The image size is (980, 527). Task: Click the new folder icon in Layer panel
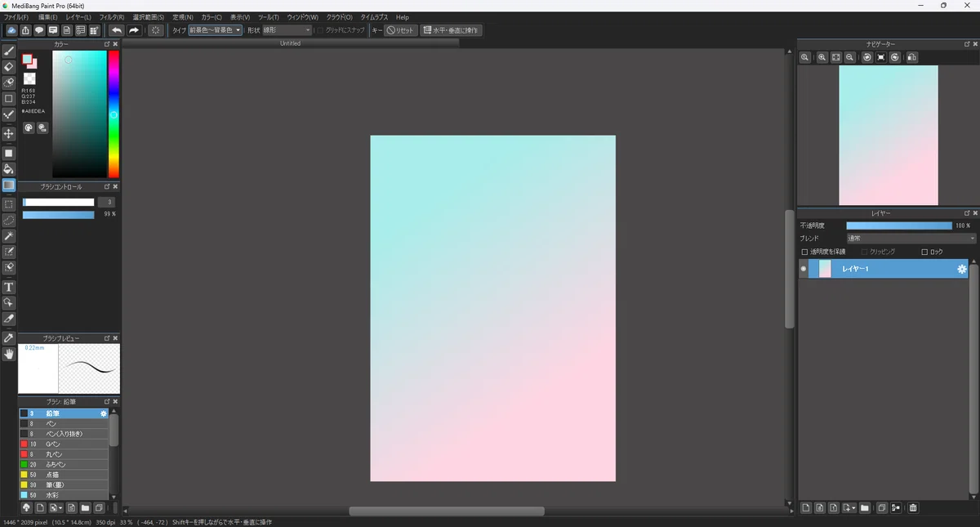pyautogui.click(x=865, y=508)
